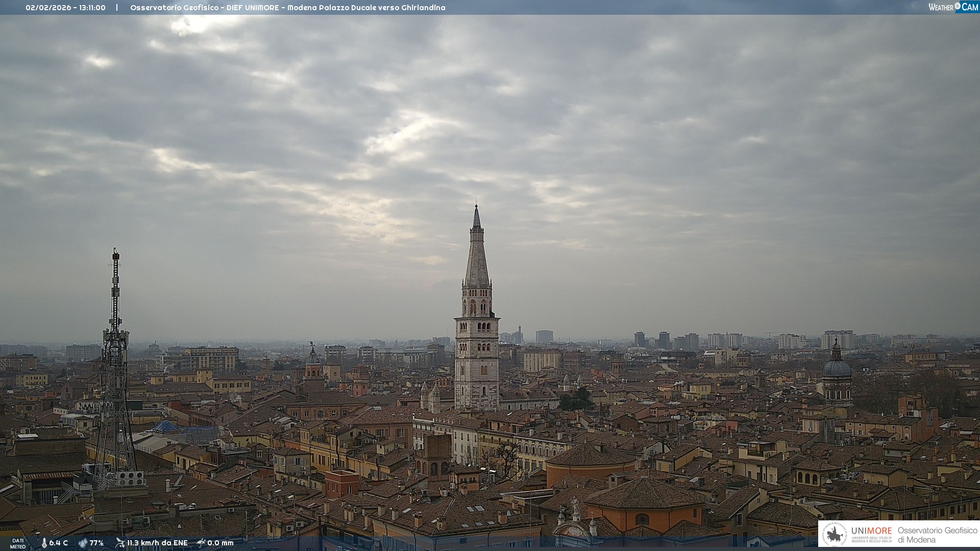Click the WeatherCam camera lens icon

tap(958, 6)
